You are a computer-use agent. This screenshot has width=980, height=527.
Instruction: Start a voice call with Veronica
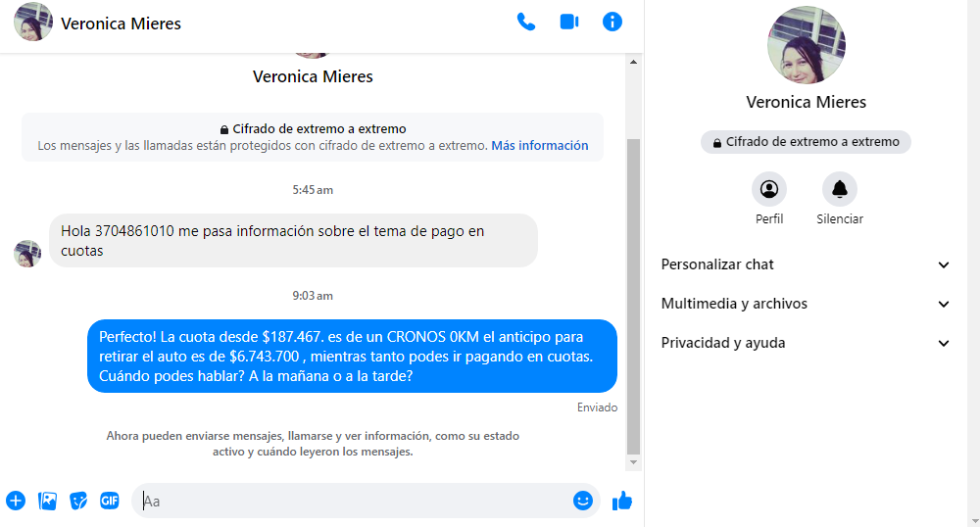pyautogui.click(x=525, y=22)
